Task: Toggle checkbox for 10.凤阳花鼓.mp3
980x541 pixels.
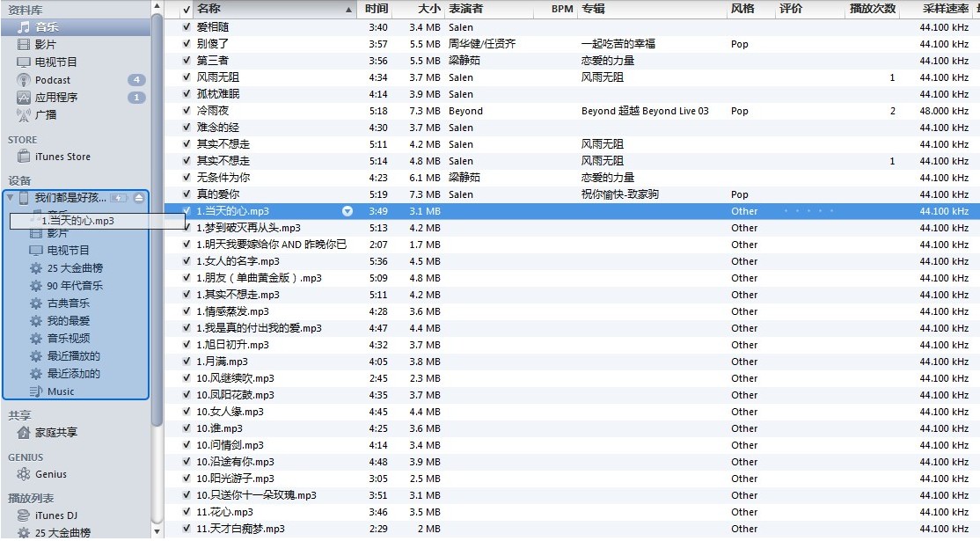Action: tap(186, 395)
